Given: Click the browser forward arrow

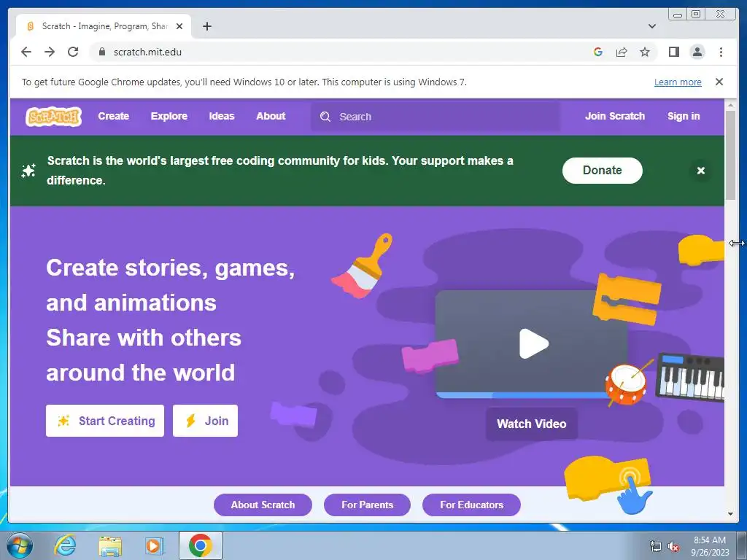Looking at the screenshot, I should pos(50,52).
